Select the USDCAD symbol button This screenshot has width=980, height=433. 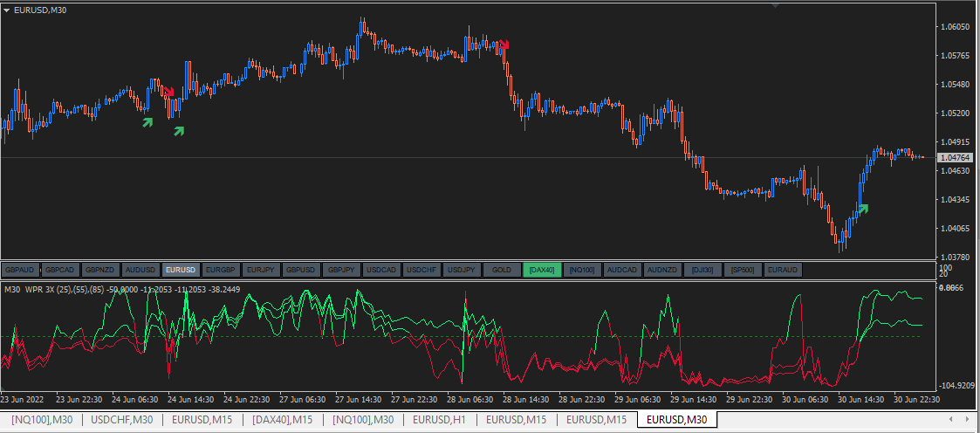point(381,270)
